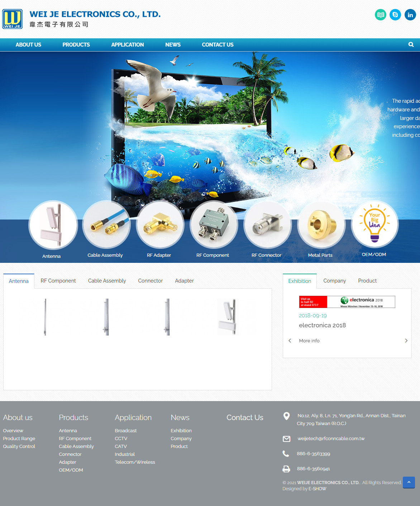Image resolution: width=420 pixels, height=506 pixels.
Task: Open the LinkedIn icon in header
Action: coord(410,15)
